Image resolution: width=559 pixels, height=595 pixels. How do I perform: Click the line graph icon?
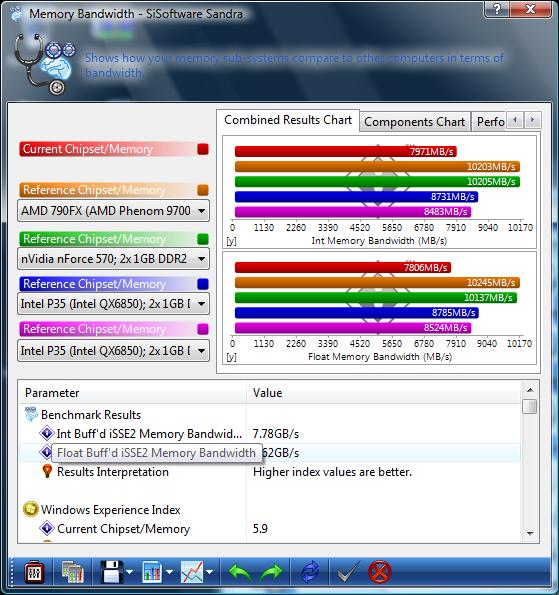(192, 572)
